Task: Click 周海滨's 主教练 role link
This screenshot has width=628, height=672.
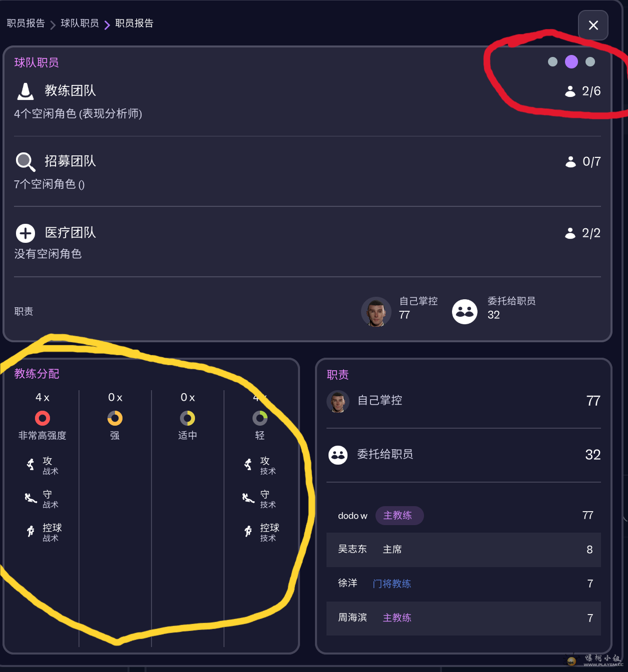Action: [x=397, y=618]
